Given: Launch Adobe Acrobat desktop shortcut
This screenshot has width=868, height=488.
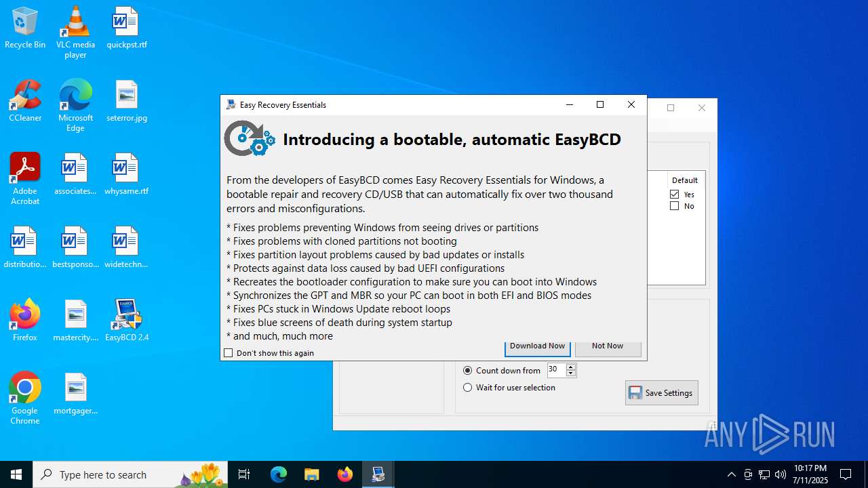Looking at the screenshot, I should [25, 179].
